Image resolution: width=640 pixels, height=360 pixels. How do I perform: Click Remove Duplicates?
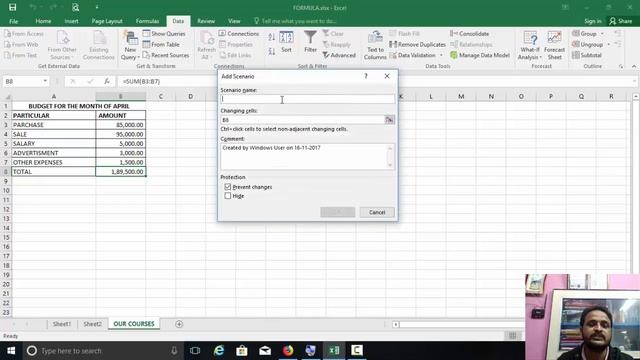418,44
